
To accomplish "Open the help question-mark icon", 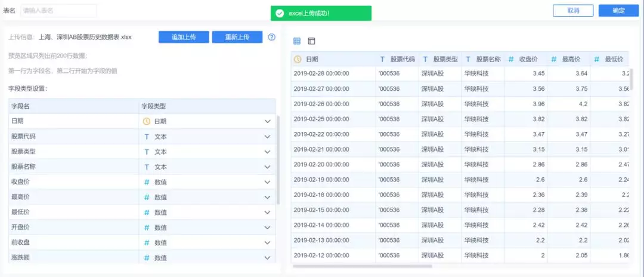I will tap(271, 37).
